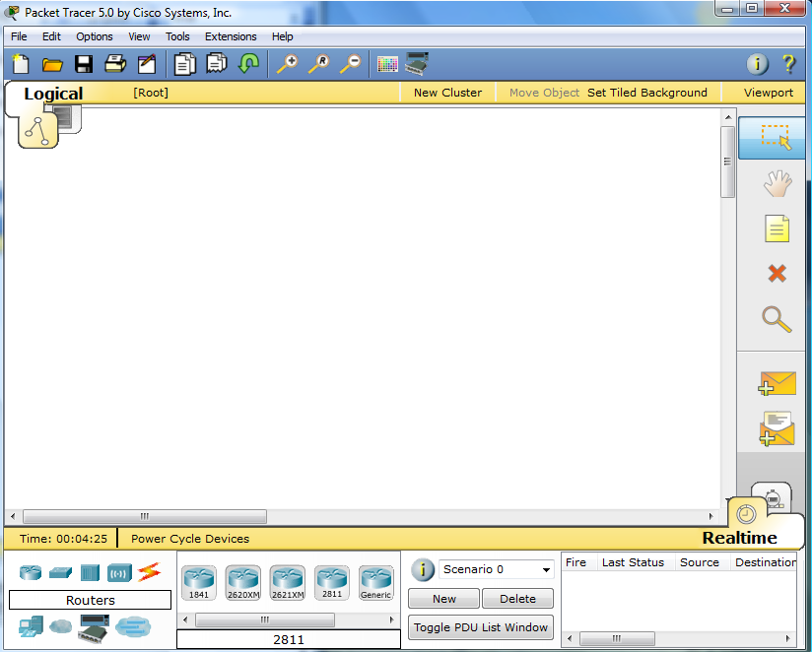The width and height of the screenshot is (812, 652).
Task: Click the Network Information 'i' icon in toolbar
Action: (x=757, y=64)
